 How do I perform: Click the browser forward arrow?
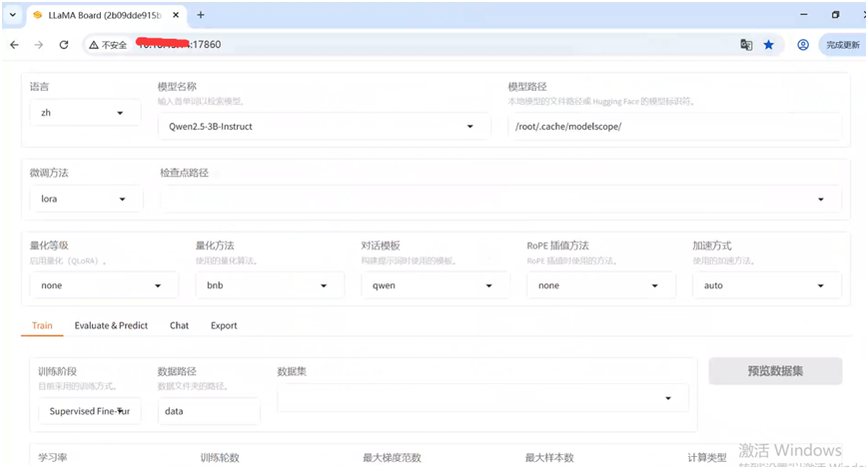pos(39,45)
